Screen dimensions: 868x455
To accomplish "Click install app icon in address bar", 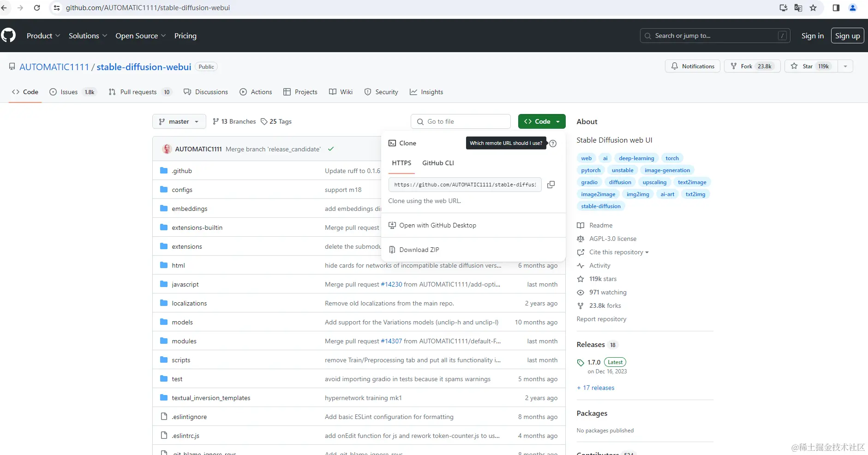I will point(783,8).
